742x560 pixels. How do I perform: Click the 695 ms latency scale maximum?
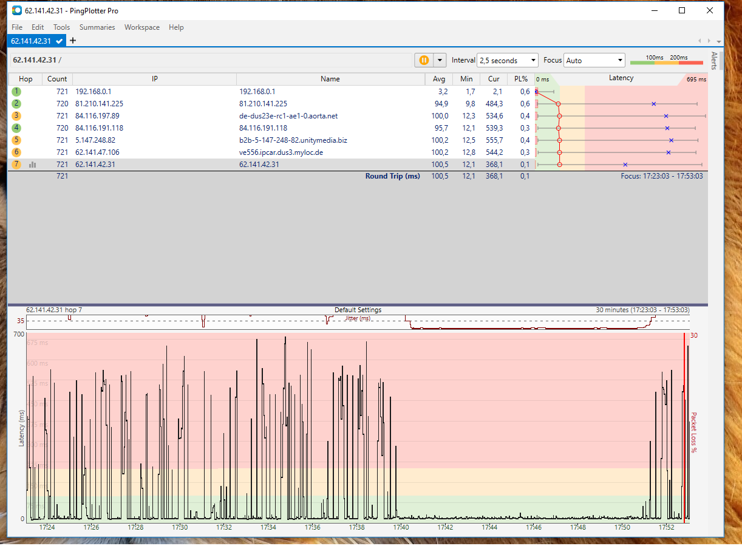coord(696,80)
